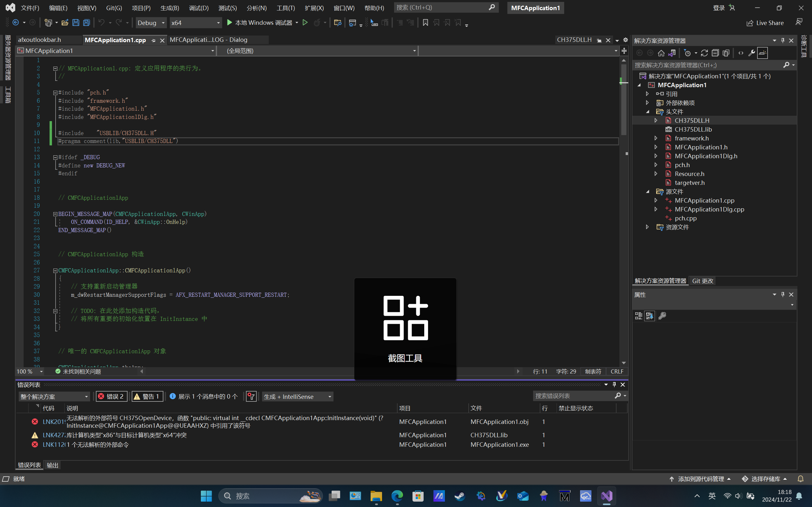Open the Build + IntelliSense dropdown

298,396
